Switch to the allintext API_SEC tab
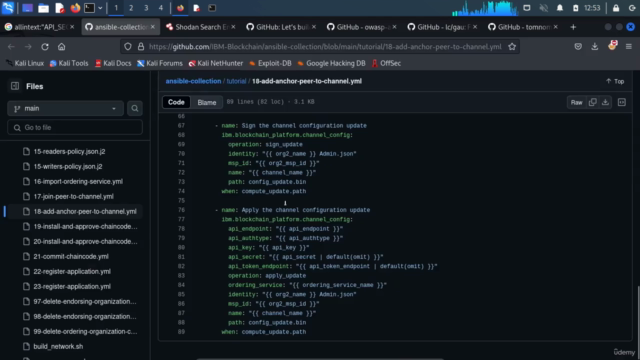The width and height of the screenshot is (640, 360). coord(40,27)
